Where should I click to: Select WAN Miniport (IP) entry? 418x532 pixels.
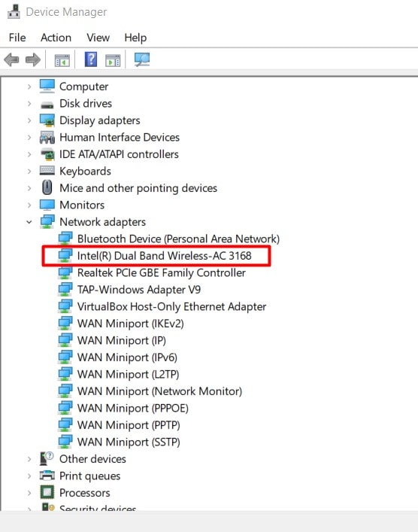click(x=121, y=340)
